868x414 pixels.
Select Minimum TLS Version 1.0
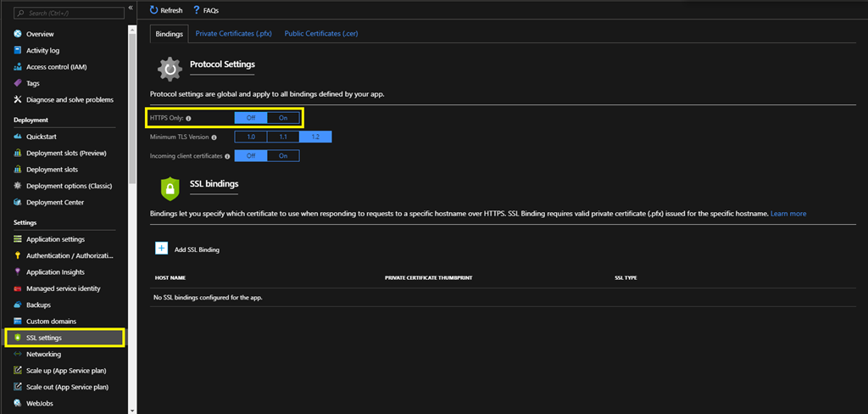pyautogui.click(x=251, y=137)
